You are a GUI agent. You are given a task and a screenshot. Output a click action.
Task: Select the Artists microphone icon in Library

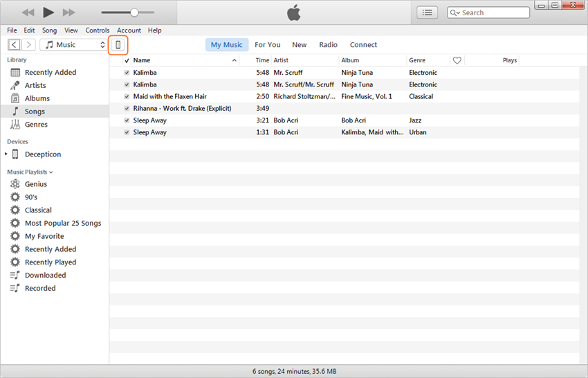(15, 85)
